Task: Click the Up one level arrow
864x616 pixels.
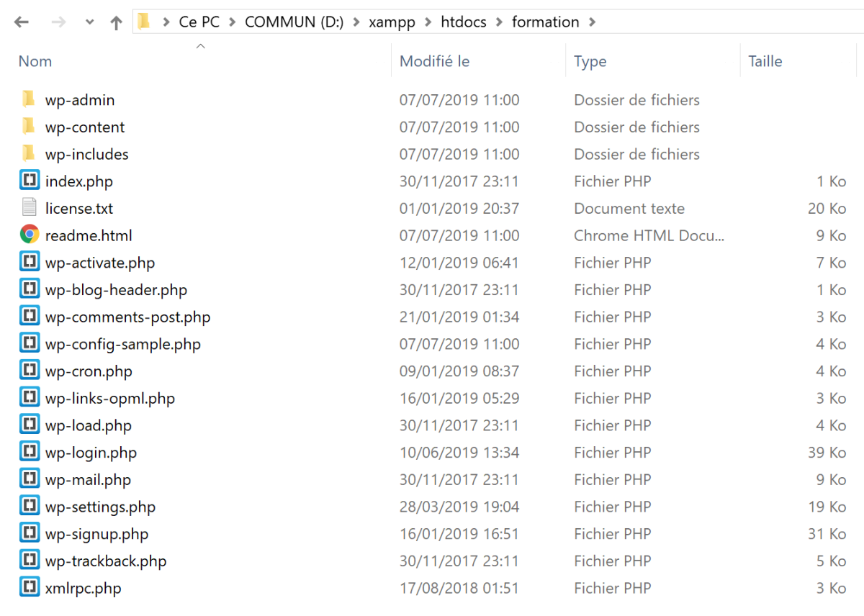Action: pyautogui.click(x=116, y=22)
